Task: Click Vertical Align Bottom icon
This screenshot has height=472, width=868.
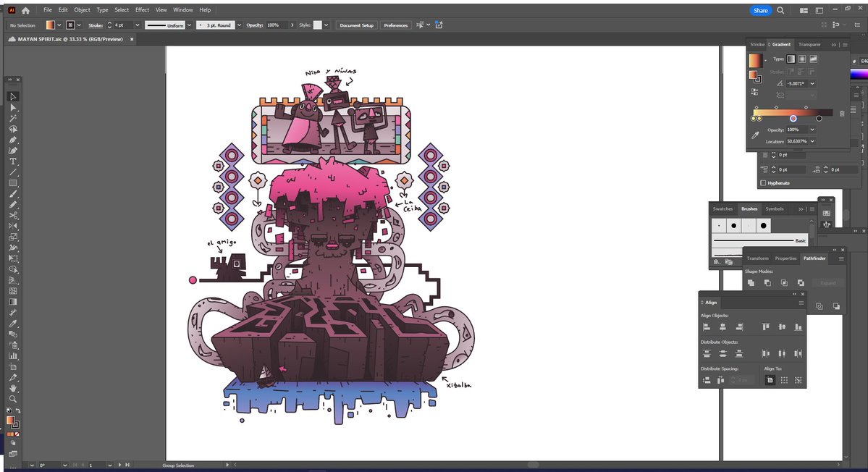Action: [799, 327]
